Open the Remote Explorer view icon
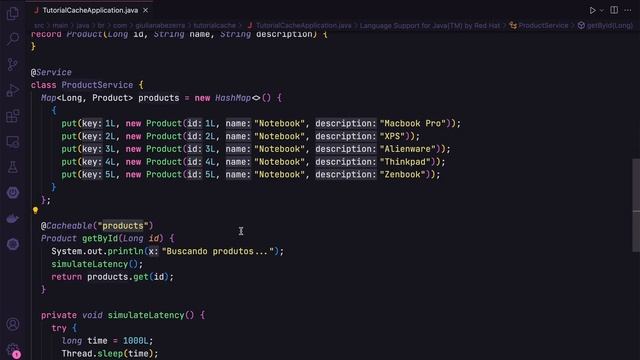Viewport: 640px width, 360px height. coord(13,142)
